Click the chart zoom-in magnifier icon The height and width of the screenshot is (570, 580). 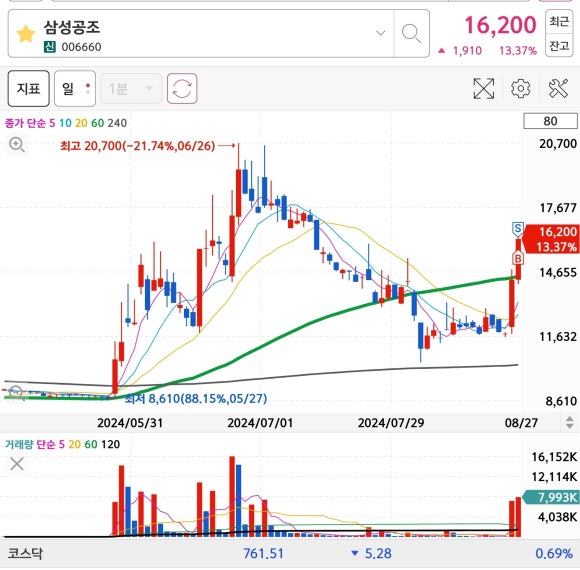click(17, 145)
